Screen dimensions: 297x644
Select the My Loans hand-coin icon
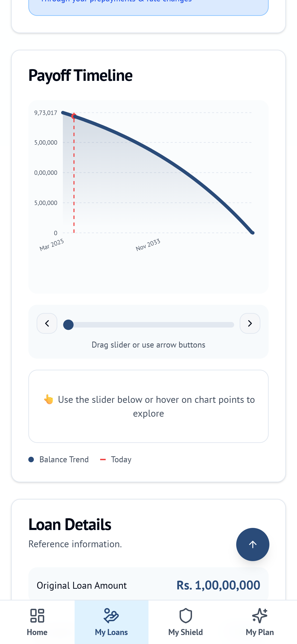[x=111, y=616]
